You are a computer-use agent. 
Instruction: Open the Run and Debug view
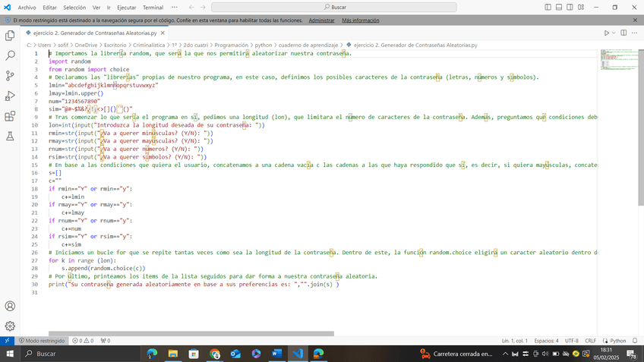point(10,96)
